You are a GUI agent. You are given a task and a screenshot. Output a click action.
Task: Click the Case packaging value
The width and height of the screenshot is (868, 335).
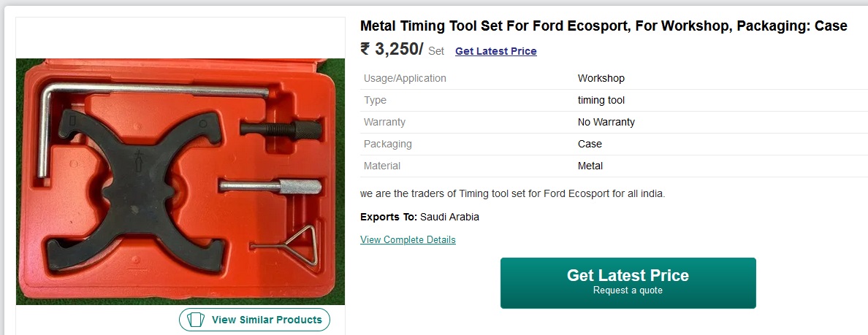click(x=590, y=144)
